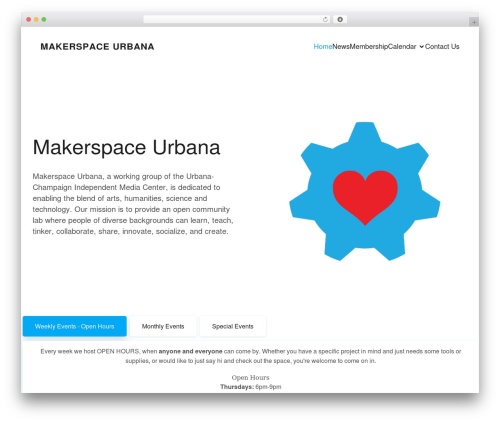Navigate to Contact Us
Screen dimensions: 500x423
click(442, 47)
